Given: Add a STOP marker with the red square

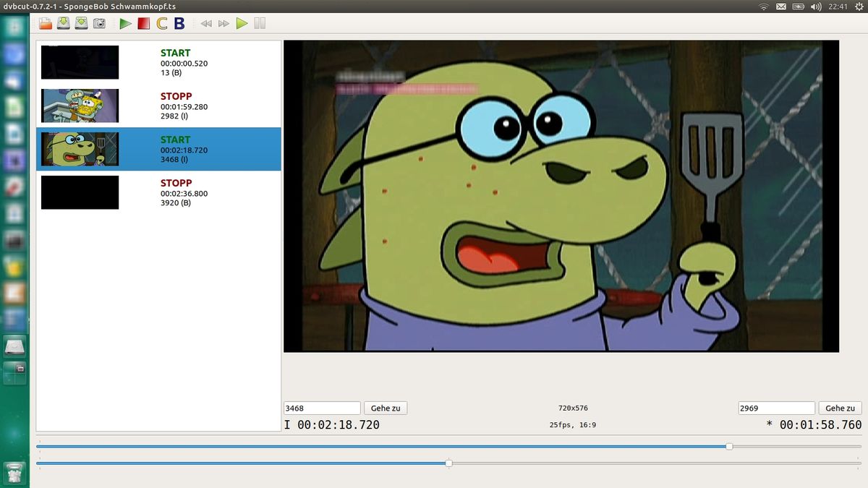Looking at the screenshot, I should 143,23.
